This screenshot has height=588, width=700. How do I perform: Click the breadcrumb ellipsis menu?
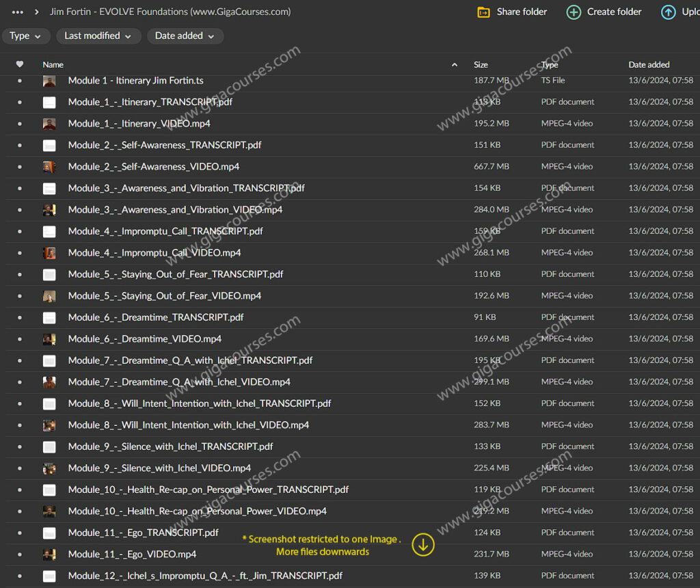pyautogui.click(x=18, y=12)
